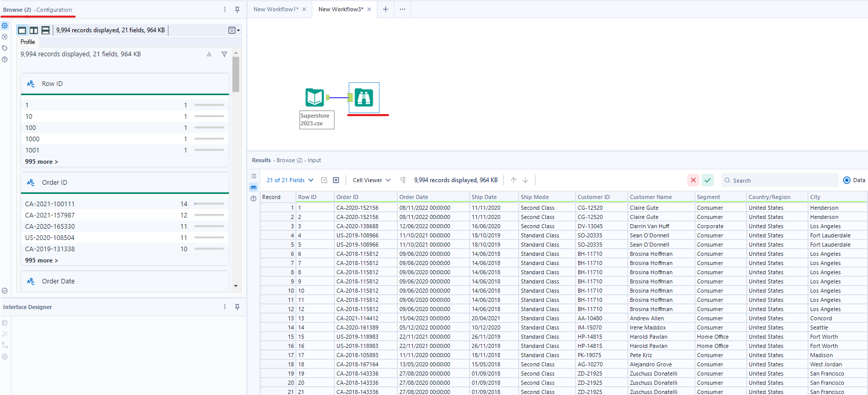Select the Data radio button
The image size is (868, 395).
pyautogui.click(x=846, y=180)
